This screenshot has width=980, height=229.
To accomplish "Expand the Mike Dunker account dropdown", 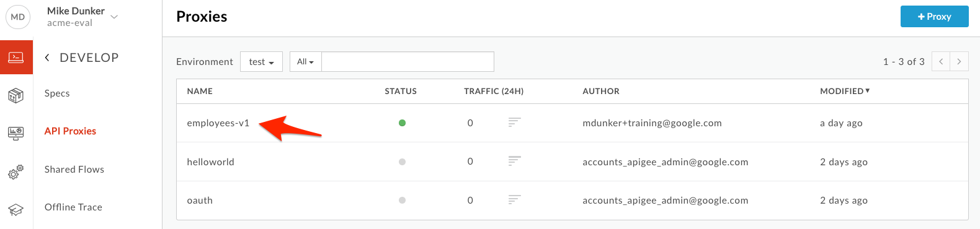I will (x=114, y=17).
